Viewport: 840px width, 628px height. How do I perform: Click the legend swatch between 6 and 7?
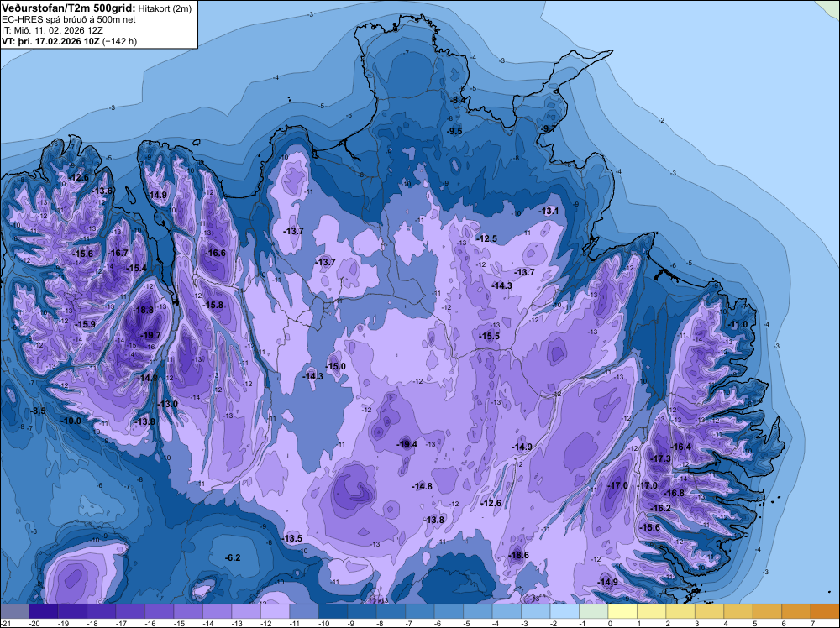[795, 611]
